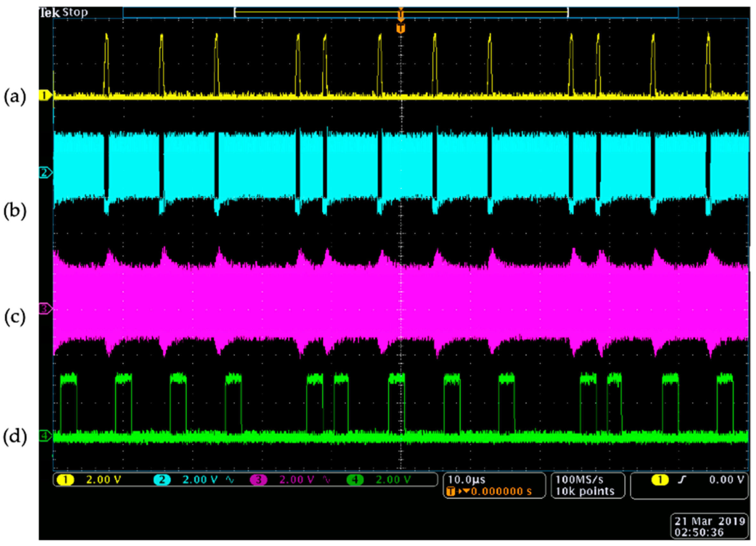Screen dimensions: 756x546
Task: Click the yellow channel 1 badge in readout
Action: [65, 480]
